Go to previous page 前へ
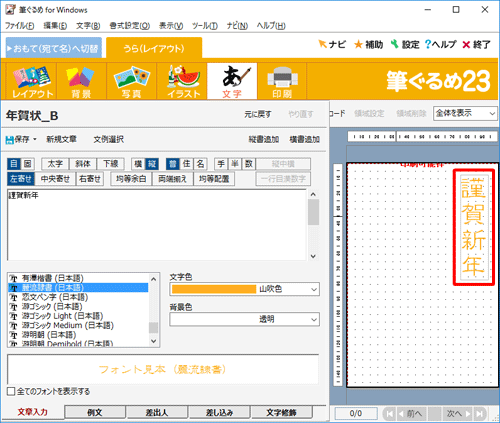Image resolution: width=500 pixels, height=423 pixels. (410, 414)
